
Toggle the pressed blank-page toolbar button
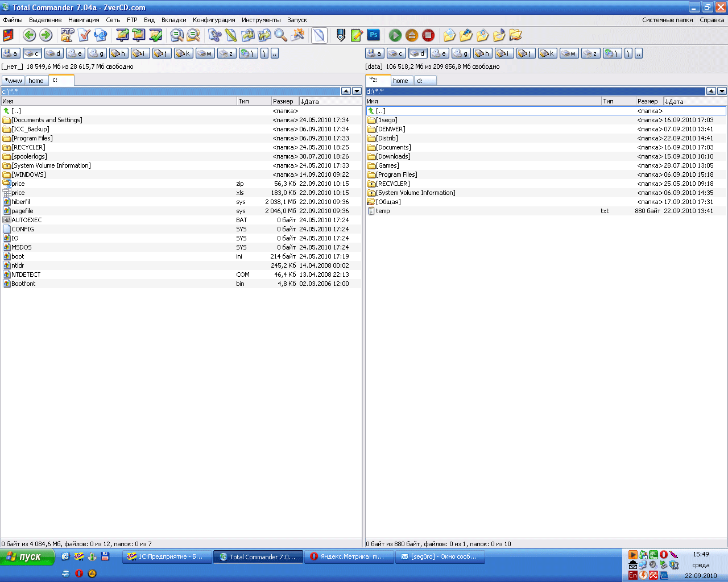(x=319, y=35)
